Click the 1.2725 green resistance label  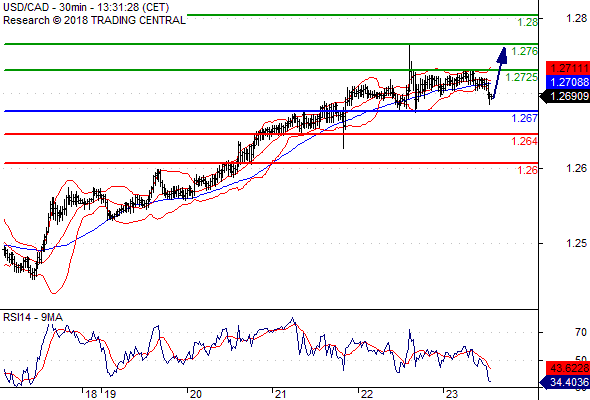(x=522, y=77)
